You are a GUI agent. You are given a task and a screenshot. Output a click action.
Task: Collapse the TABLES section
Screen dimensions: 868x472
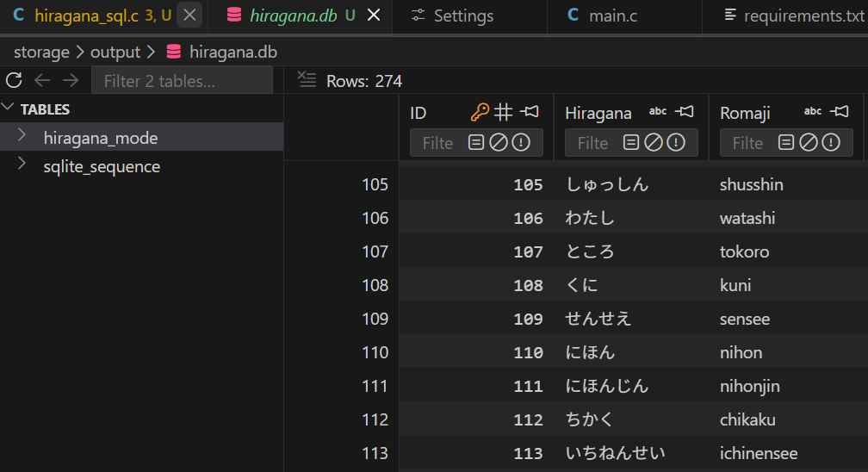coord(9,109)
